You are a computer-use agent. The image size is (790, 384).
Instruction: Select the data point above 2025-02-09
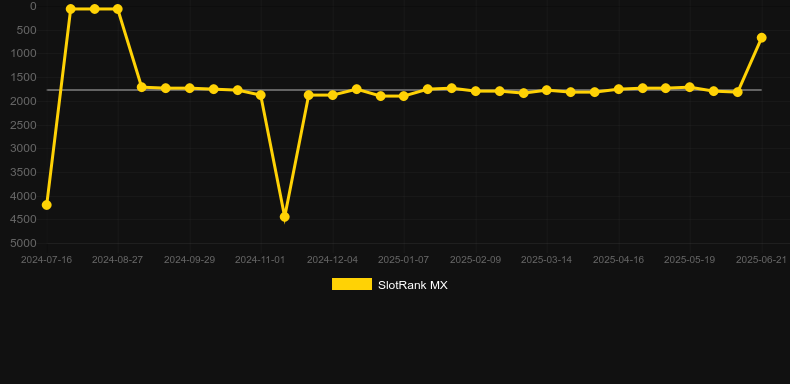click(476, 91)
